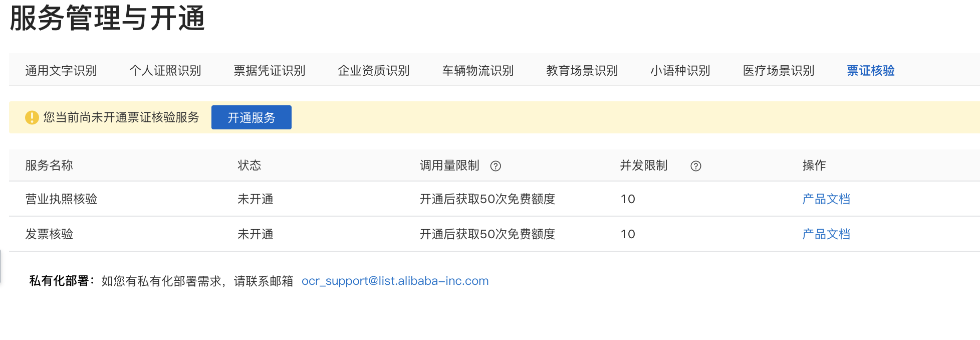Click the help icon beside 并发限制

[696, 166]
